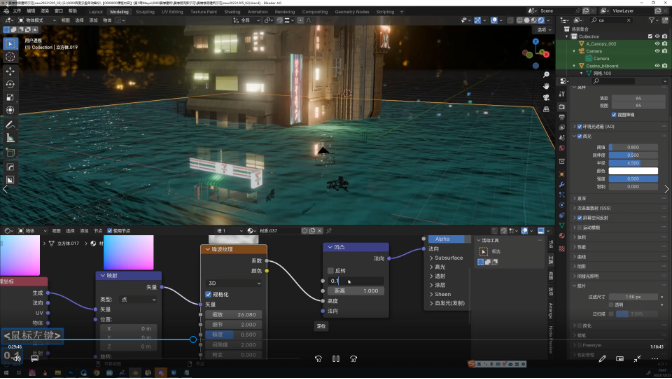Collapse the Camera tree item in outliner
The height and width of the screenshot is (379, 672).
click(575, 51)
